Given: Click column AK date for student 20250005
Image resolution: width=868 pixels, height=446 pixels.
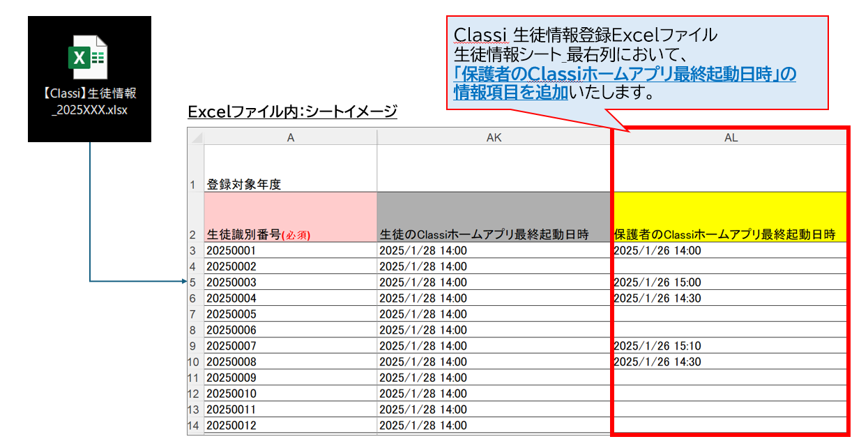Looking at the screenshot, I should pos(494,314).
